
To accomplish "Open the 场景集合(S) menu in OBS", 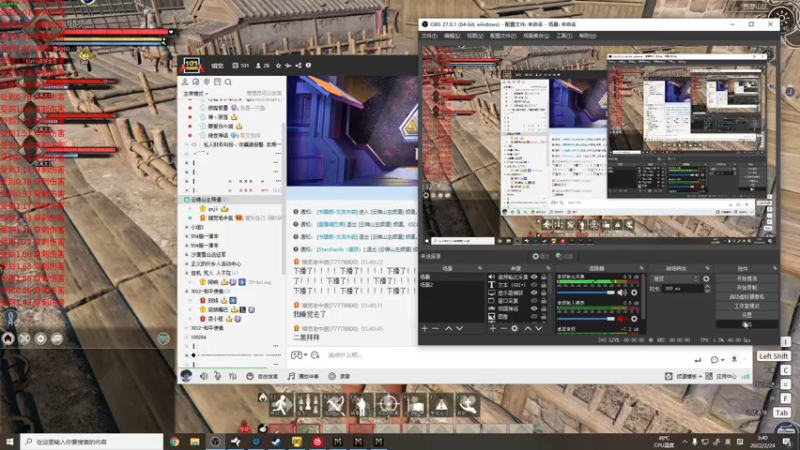I will 536,36.
